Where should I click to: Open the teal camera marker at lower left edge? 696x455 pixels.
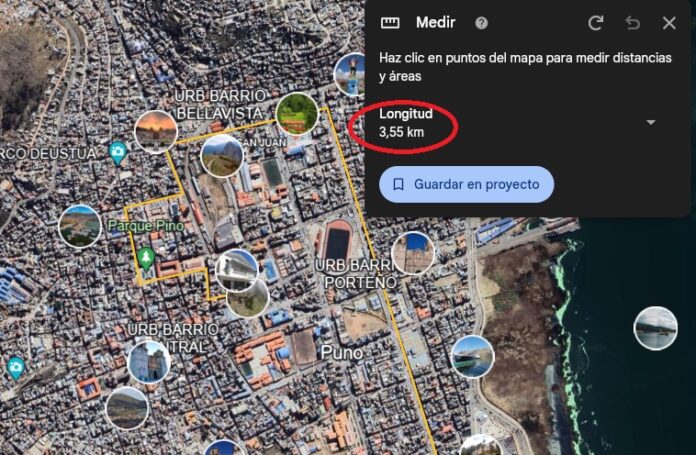point(16,368)
